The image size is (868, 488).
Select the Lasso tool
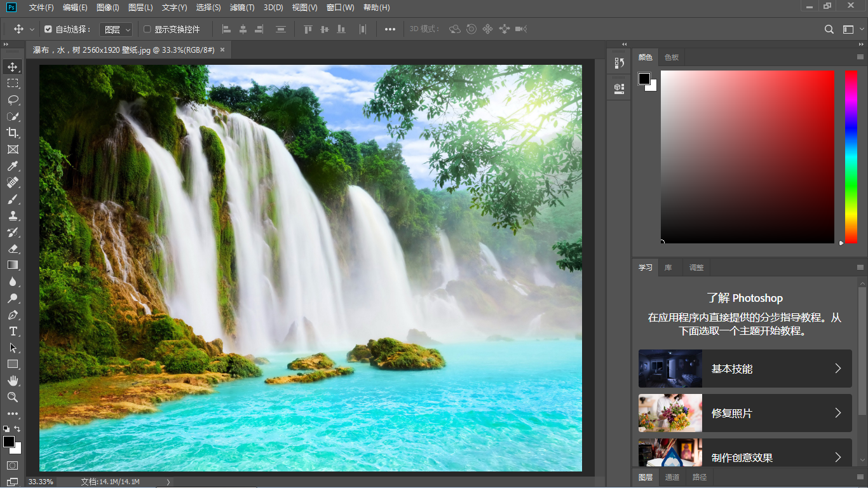coord(13,100)
